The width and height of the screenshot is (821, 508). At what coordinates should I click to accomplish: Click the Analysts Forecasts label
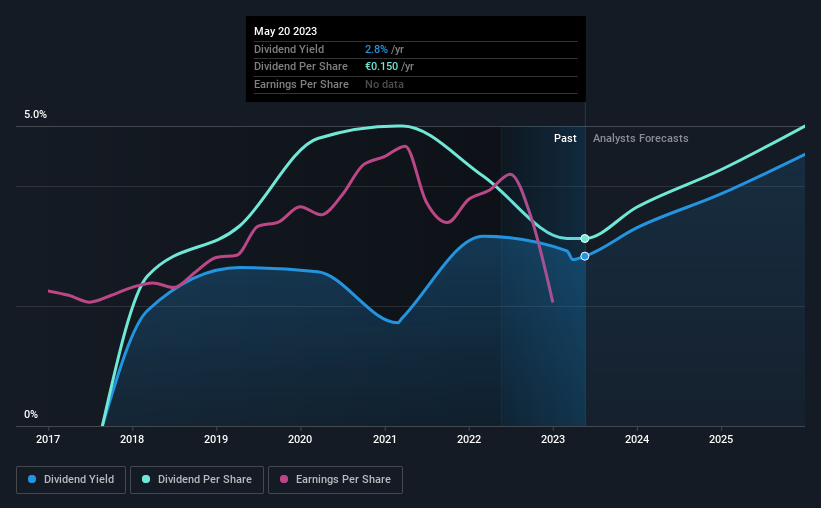pos(640,138)
